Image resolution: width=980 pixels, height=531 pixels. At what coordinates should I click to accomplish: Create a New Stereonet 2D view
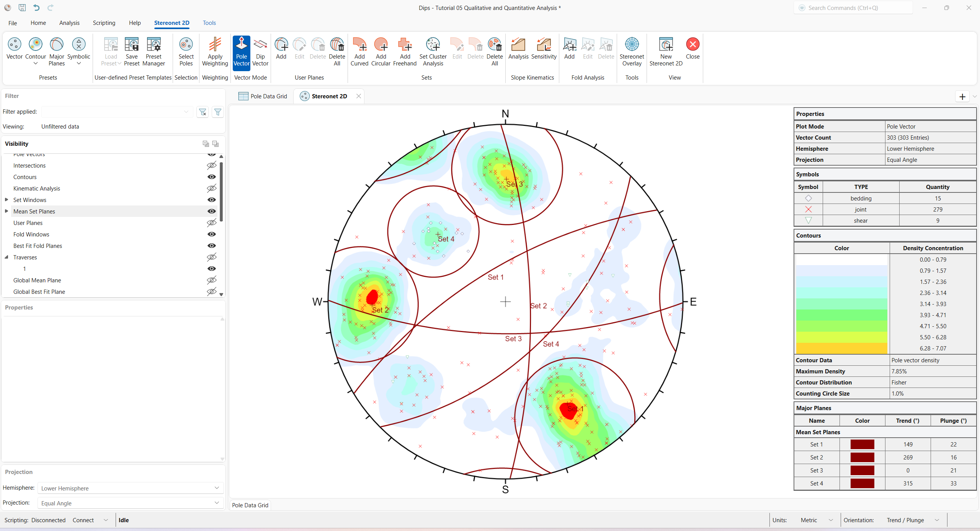pyautogui.click(x=666, y=51)
